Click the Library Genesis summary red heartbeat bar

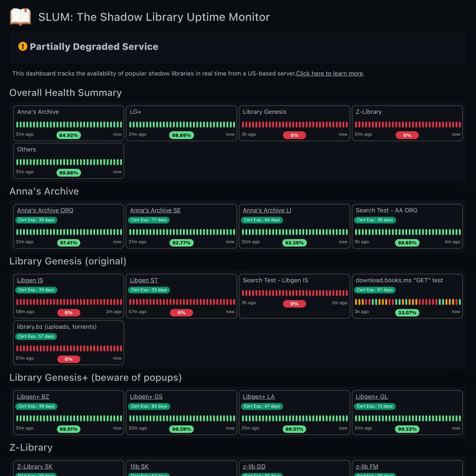click(x=295, y=124)
